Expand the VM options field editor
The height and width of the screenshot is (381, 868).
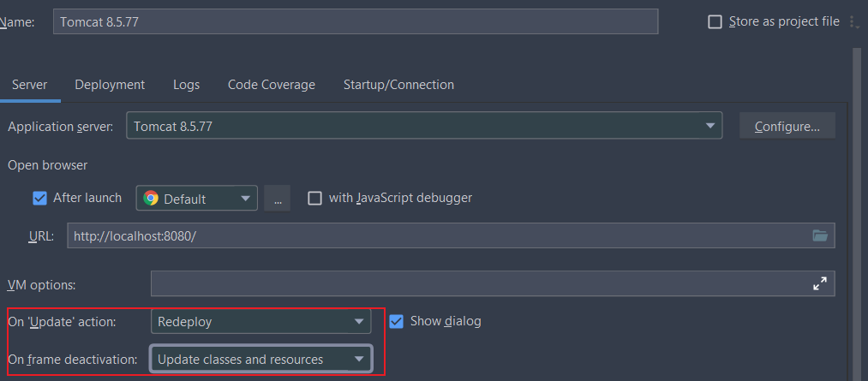coord(819,283)
